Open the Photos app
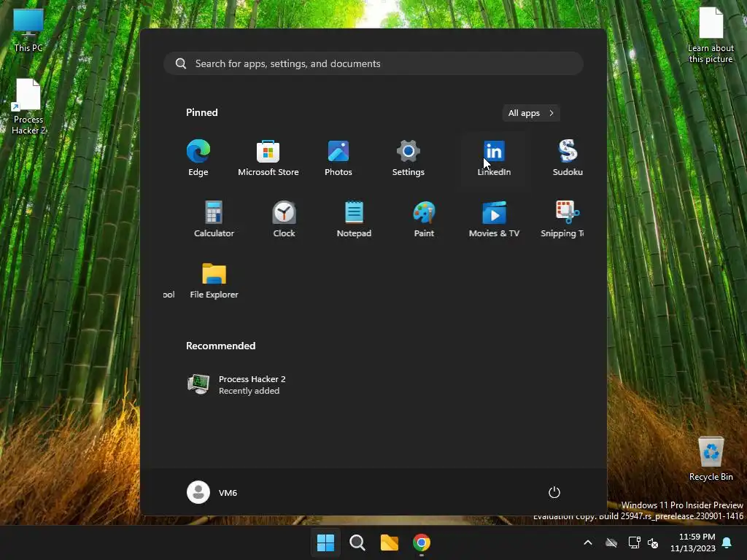Viewport: 747px width, 560px height. coord(338,158)
